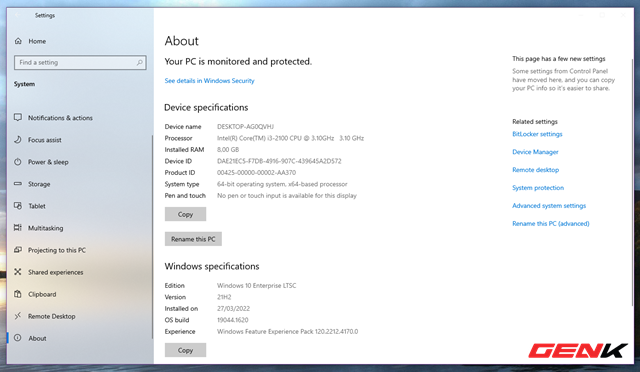Screen dimensions: 640x372
Task: Click device name DESKTOP-AG0QVHJ
Action: click(x=245, y=127)
